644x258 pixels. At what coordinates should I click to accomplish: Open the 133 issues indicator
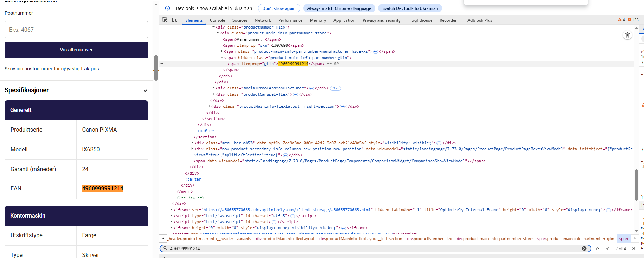click(x=633, y=20)
